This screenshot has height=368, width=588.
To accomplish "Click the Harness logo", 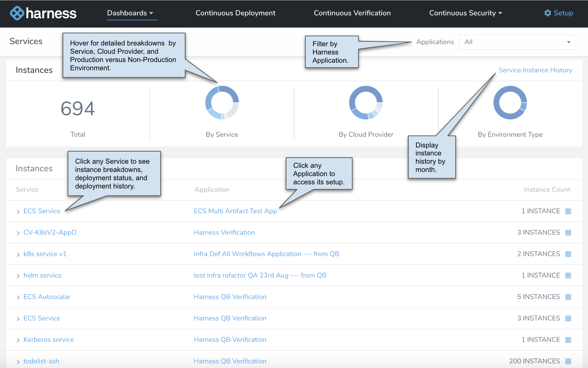I will 43,13.
